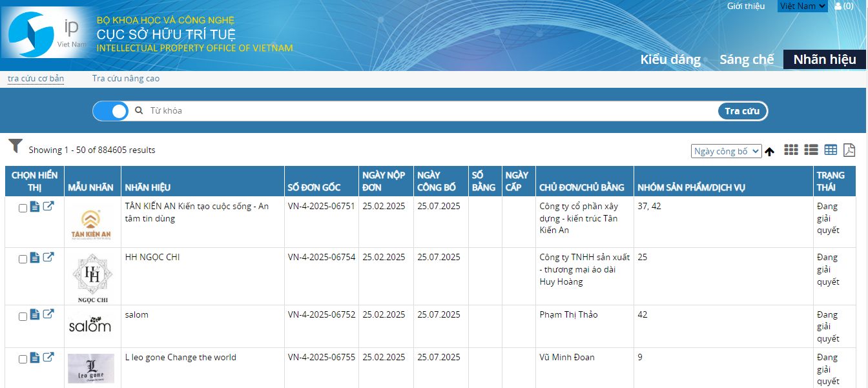Viewport: 868px width, 388px height.
Task: Click L leo gone Change the world text
Action: point(181,358)
